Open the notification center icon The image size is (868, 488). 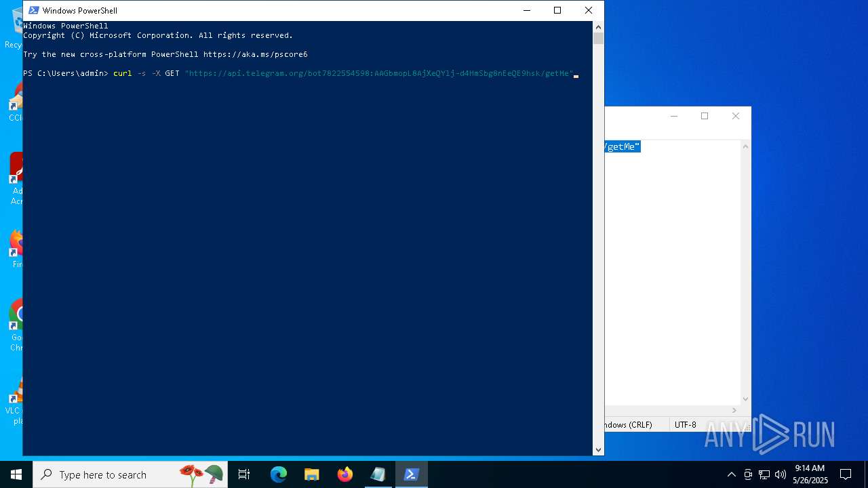(x=846, y=474)
